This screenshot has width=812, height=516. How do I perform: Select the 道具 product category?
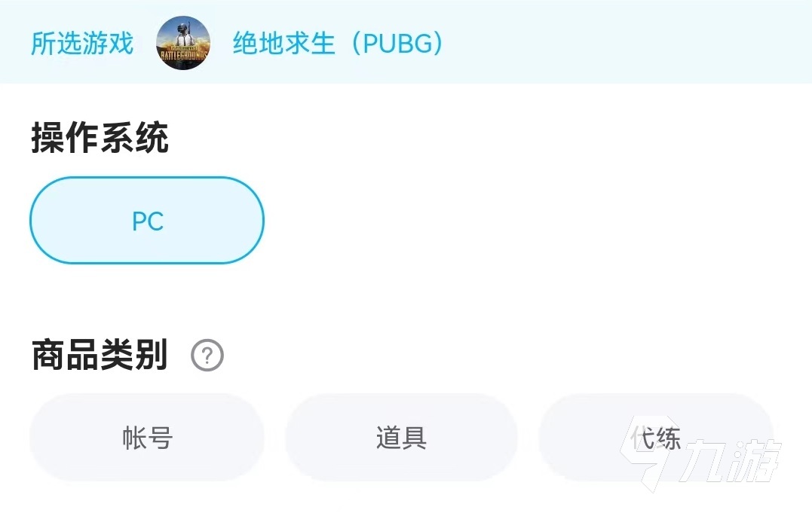click(401, 438)
